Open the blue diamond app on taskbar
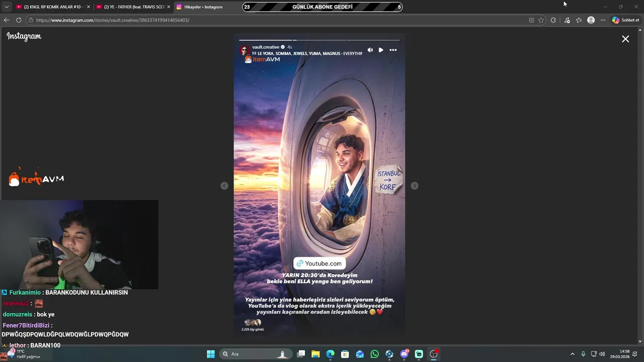Viewport: 644px width, 362px height. click(389, 354)
